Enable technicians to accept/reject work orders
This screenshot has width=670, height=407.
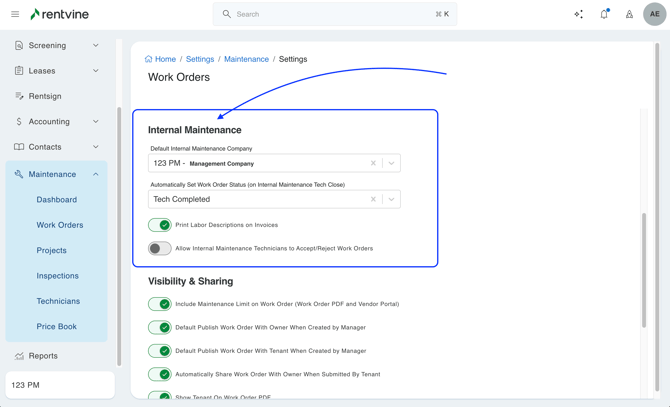tap(160, 248)
